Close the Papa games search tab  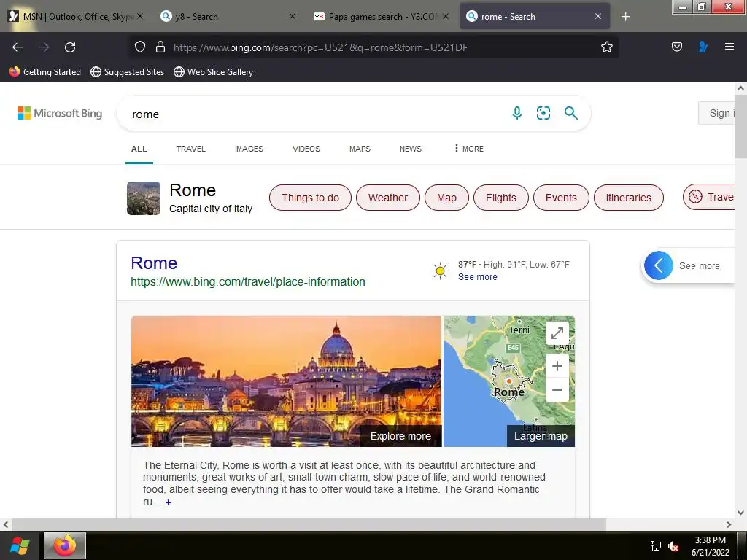pyautogui.click(x=446, y=16)
